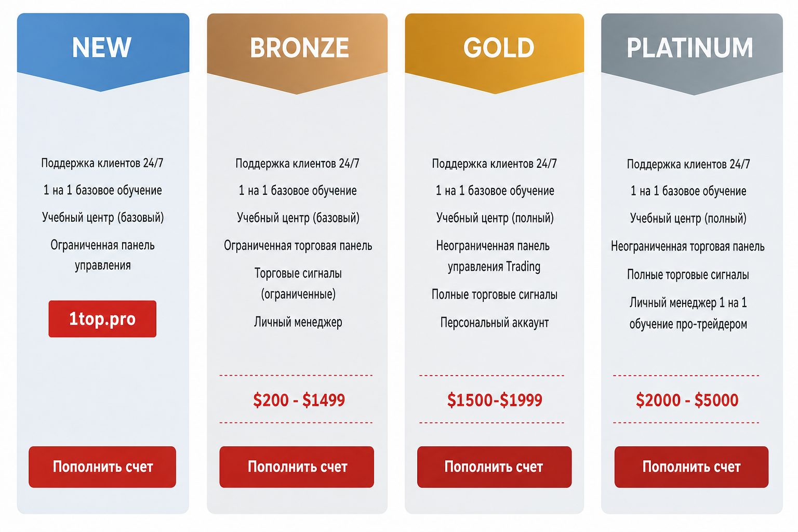Click the $1500-$1999 price in GOLD
798x532 pixels.
tap(495, 400)
